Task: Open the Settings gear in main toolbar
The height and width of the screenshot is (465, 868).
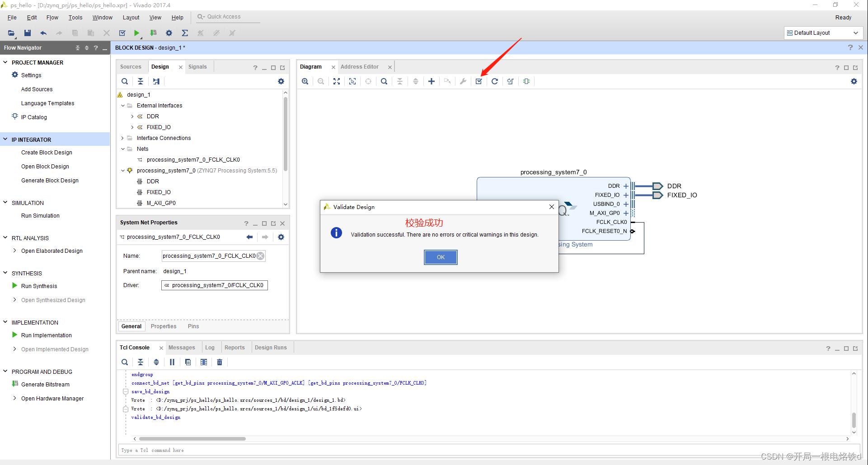Action: 169,33
